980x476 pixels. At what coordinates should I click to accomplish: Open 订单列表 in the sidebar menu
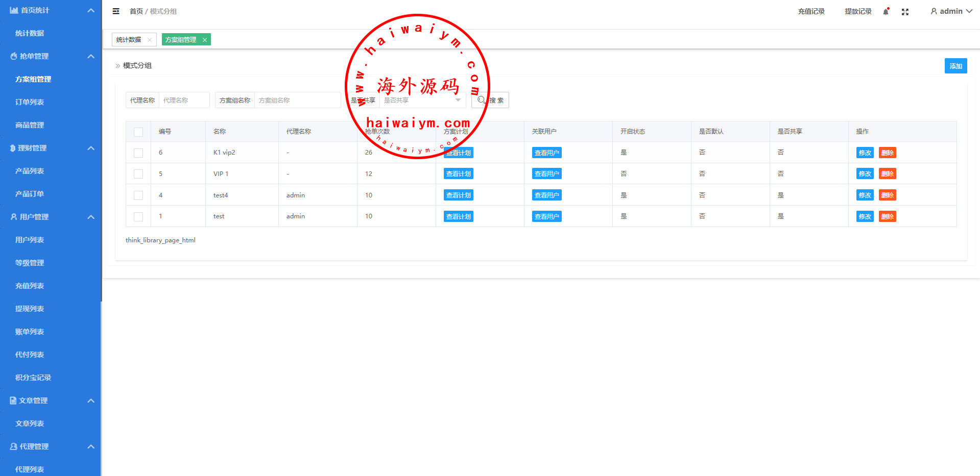point(30,102)
